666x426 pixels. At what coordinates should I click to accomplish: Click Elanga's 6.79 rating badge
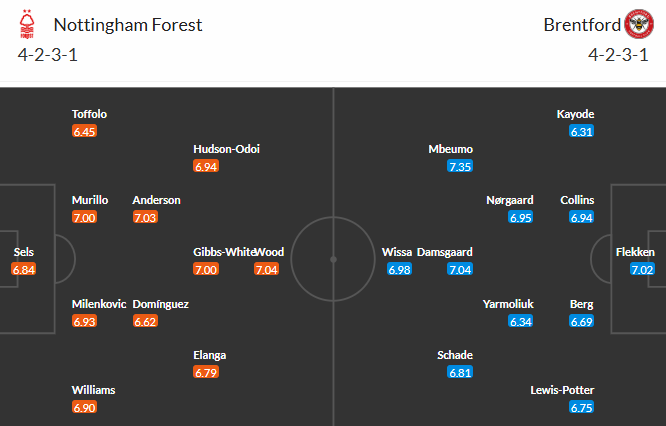click(206, 372)
